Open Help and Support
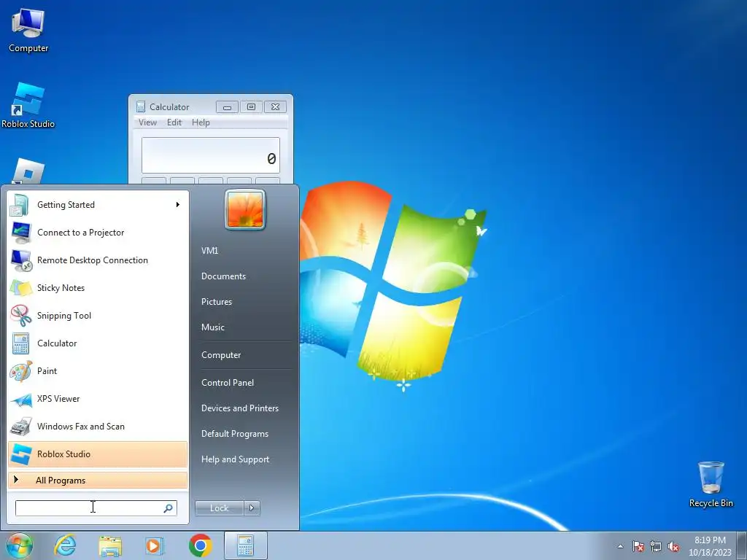The image size is (747, 560). pos(236,459)
